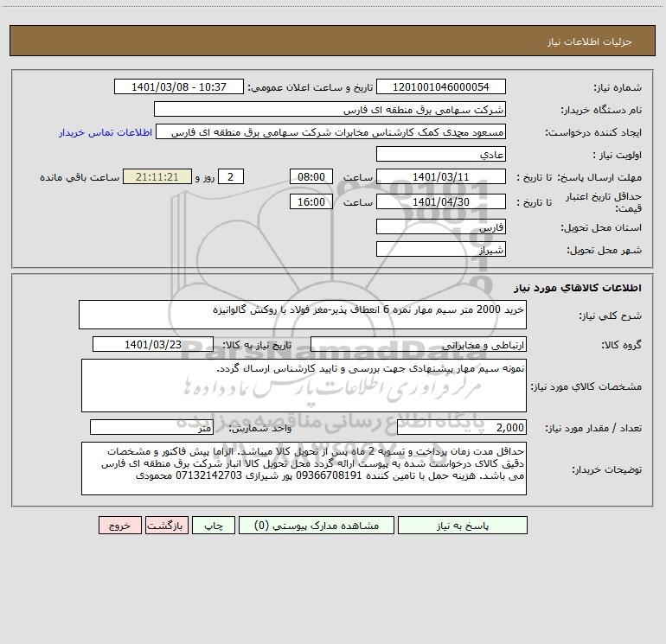
Task: Click the text ساعت باقی مانده
Action: point(80,177)
